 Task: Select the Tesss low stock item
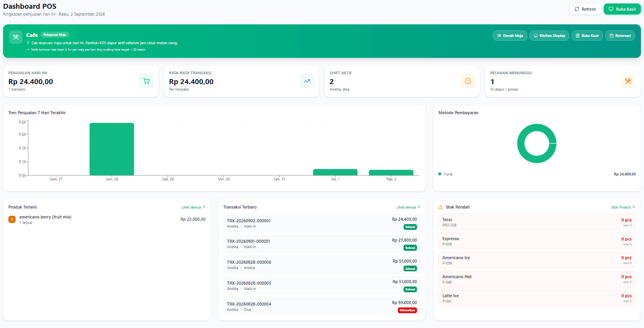click(x=537, y=222)
